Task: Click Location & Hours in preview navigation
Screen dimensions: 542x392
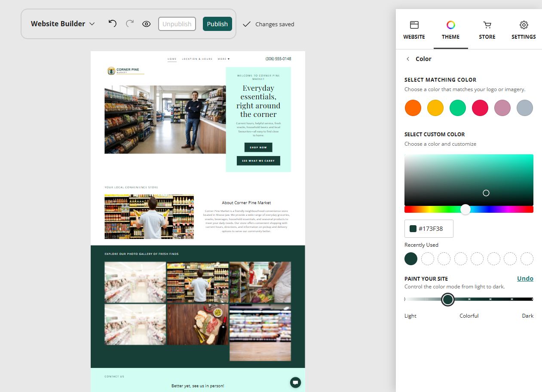Action: (x=197, y=59)
